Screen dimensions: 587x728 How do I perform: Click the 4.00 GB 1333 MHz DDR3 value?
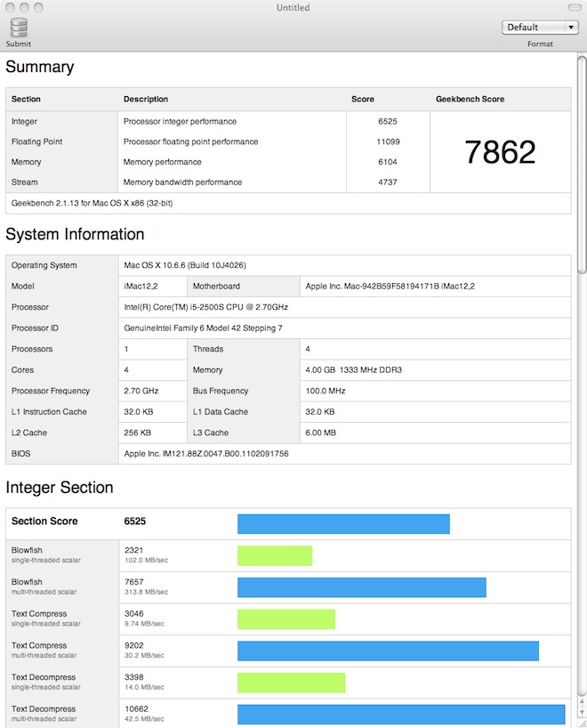click(x=354, y=370)
